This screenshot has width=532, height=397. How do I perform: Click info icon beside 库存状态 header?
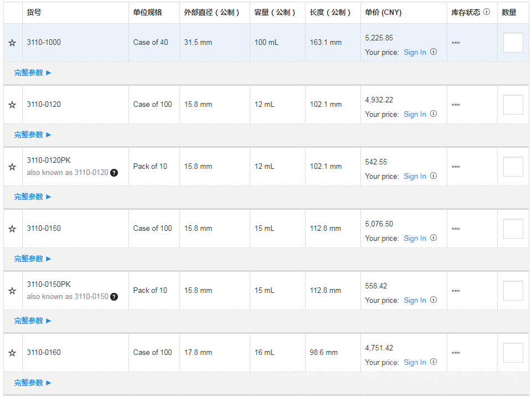[487, 12]
